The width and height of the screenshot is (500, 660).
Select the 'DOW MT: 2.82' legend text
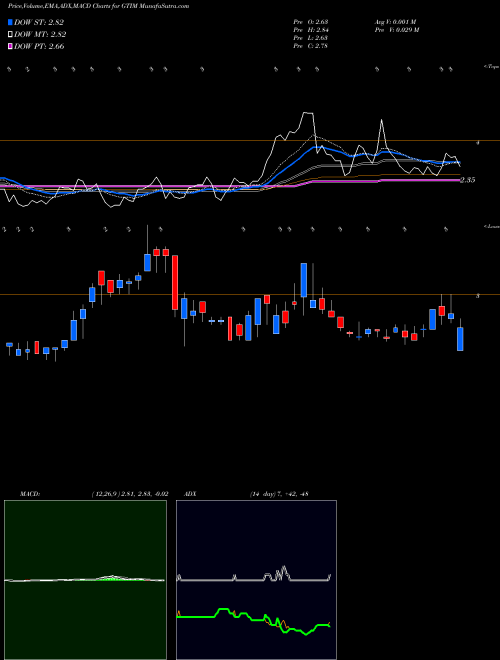[40, 34]
